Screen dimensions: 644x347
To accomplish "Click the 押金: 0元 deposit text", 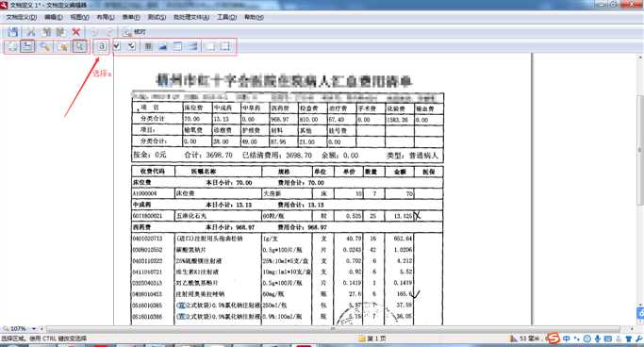I will (x=150, y=156).
